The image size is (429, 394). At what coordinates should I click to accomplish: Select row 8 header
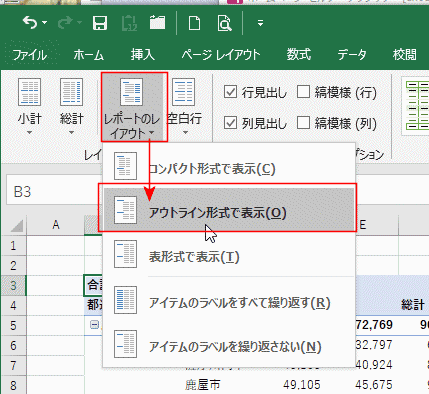click(13, 386)
